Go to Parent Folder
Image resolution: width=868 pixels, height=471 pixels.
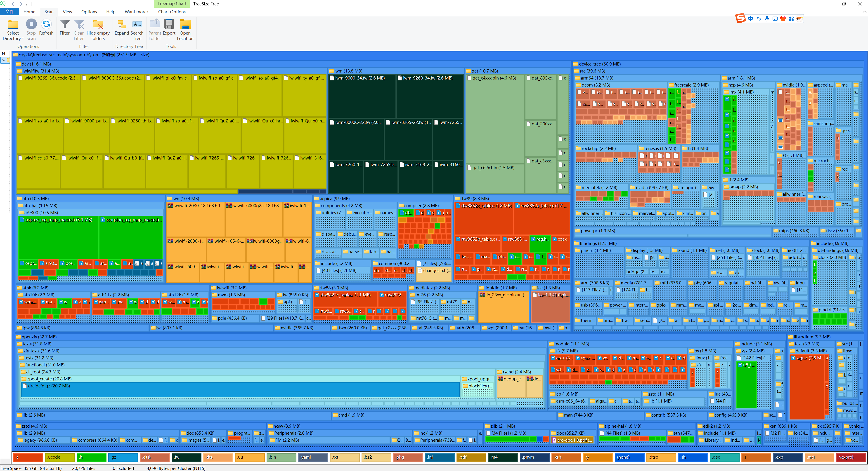155,30
